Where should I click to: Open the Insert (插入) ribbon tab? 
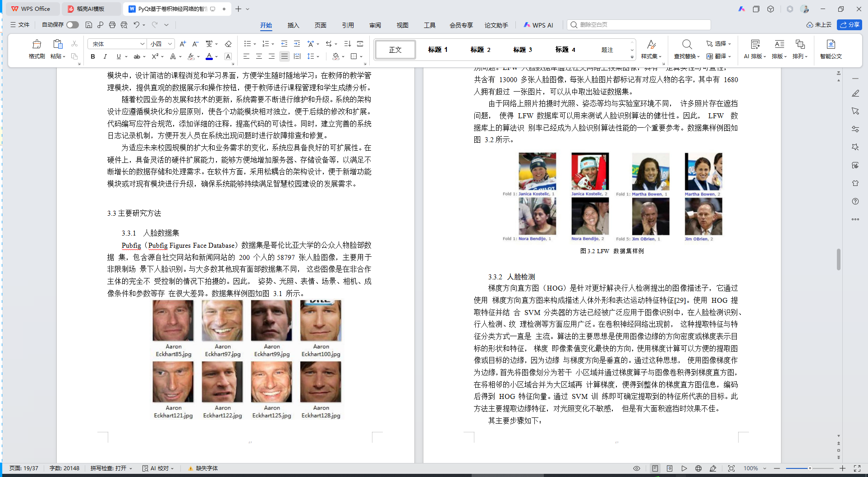tap(293, 25)
